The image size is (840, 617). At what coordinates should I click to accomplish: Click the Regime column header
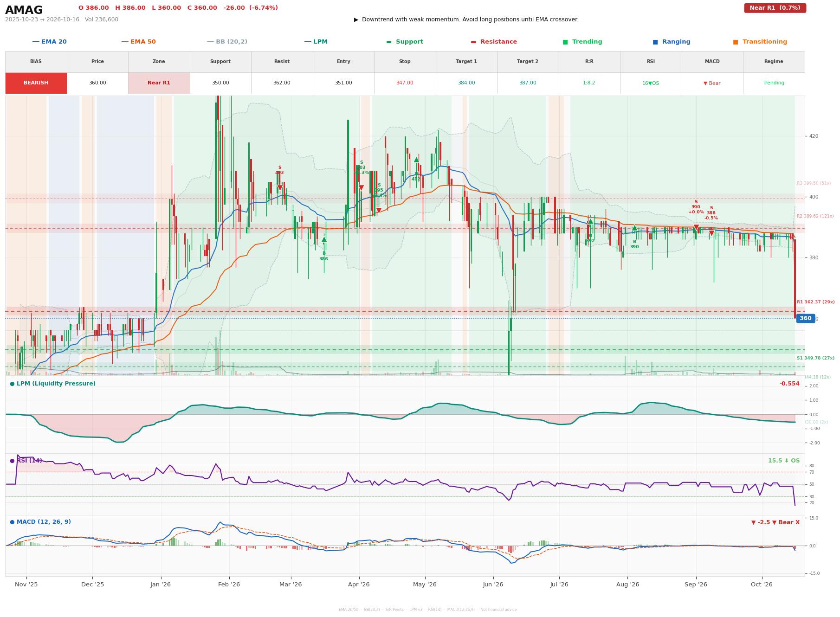click(x=774, y=62)
